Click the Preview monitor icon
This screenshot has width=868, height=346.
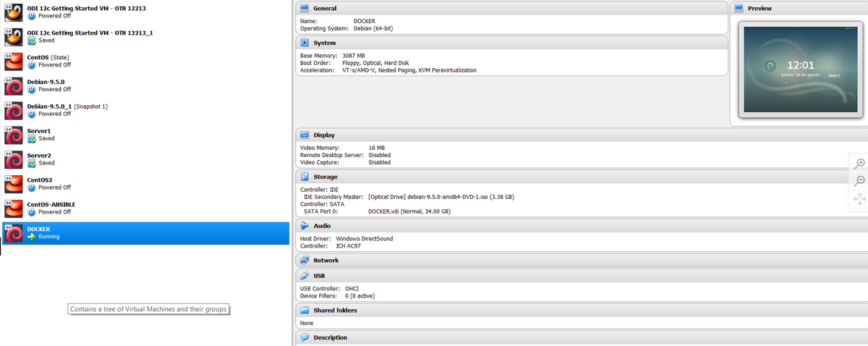tap(739, 8)
